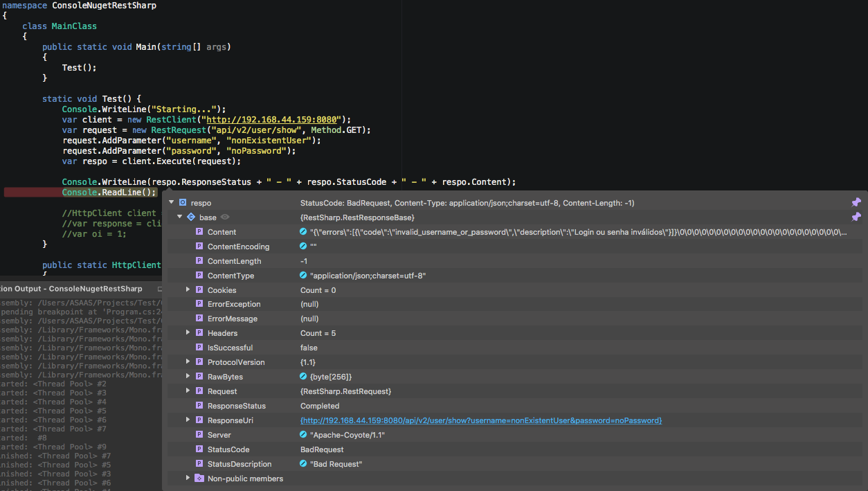The width and height of the screenshot is (868, 491).
Task: Select the Cookies value Count = 0
Action: tap(318, 290)
